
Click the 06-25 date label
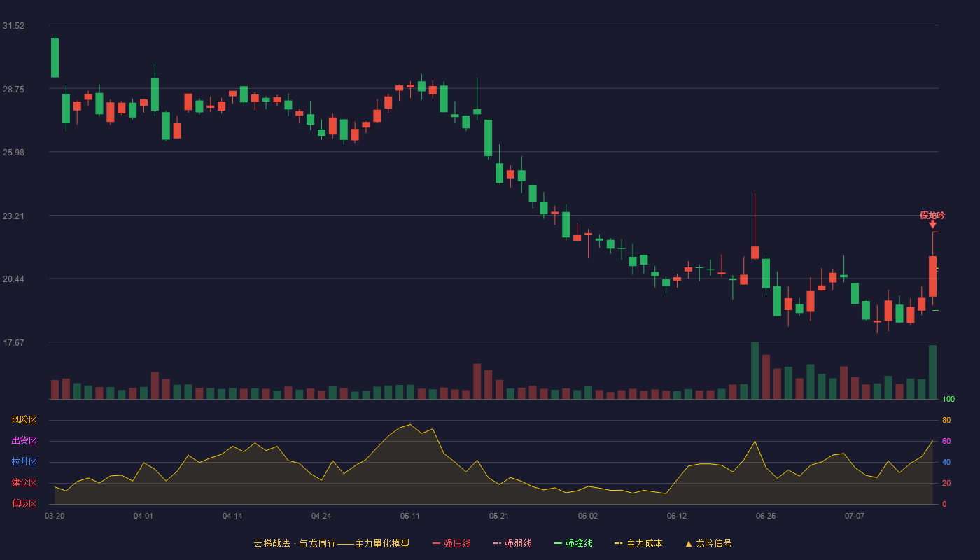766,516
